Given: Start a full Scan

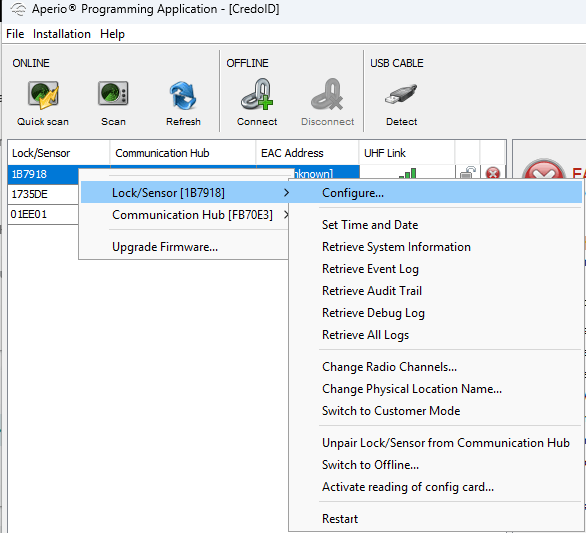Looking at the screenshot, I should pyautogui.click(x=113, y=104).
